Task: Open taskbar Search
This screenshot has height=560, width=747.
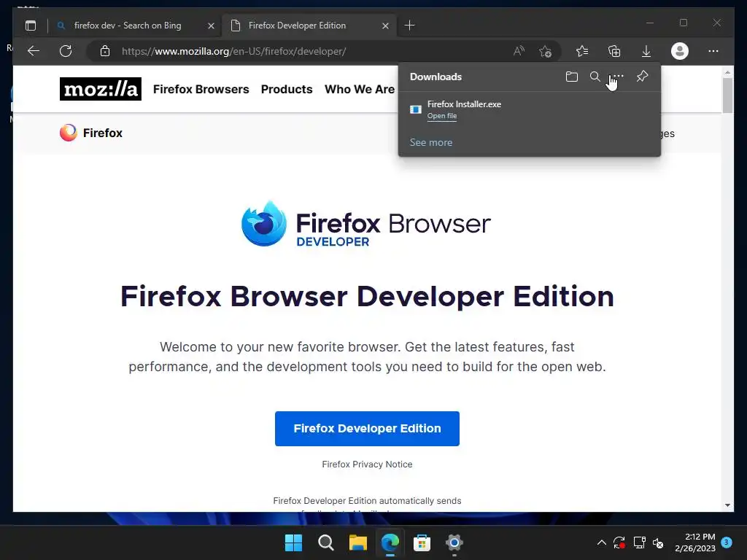Action: pyautogui.click(x=326, y=542)
